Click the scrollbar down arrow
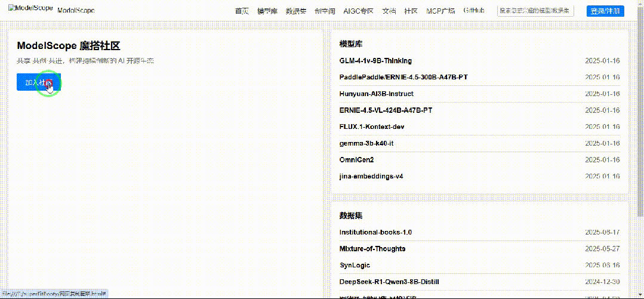The image size is (644, 299). 640,295
